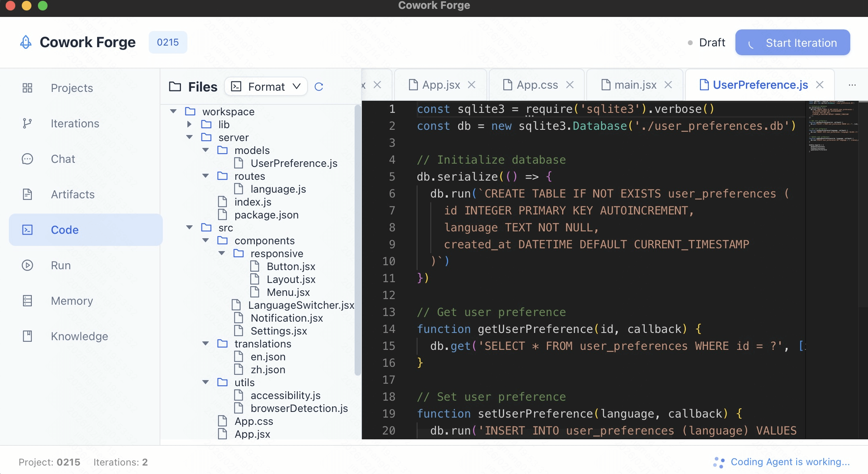
Task: Open the Format dropdown
Action: pyautogui.click(x=266, y=86)
